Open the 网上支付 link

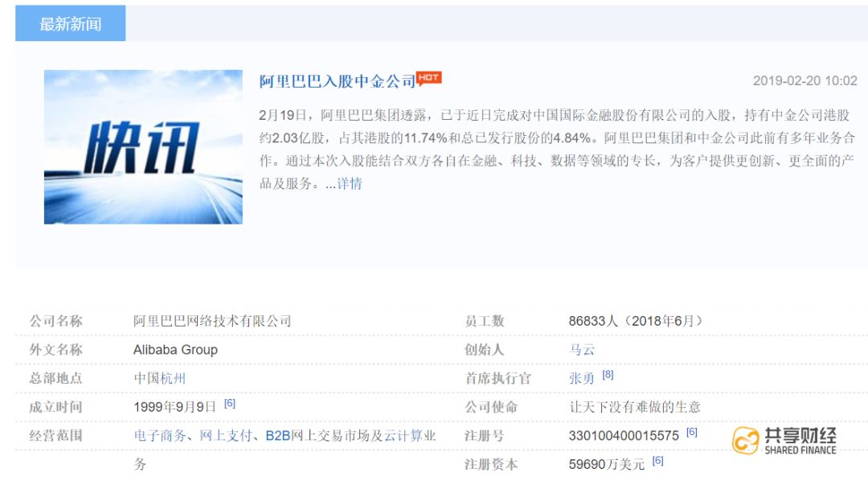click(226, 435)
